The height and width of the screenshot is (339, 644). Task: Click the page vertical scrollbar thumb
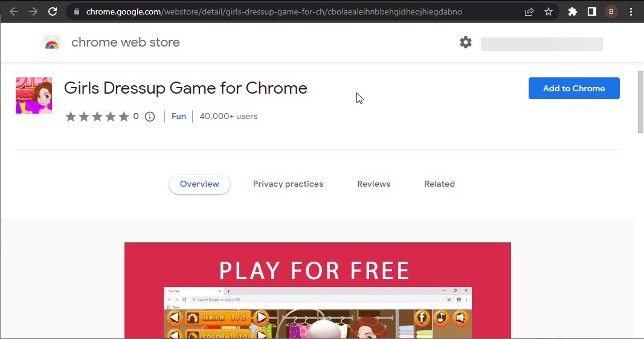click(640, 102)
